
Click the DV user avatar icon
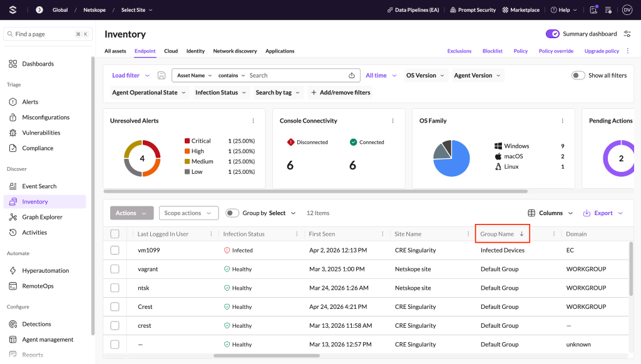[627, 10]
